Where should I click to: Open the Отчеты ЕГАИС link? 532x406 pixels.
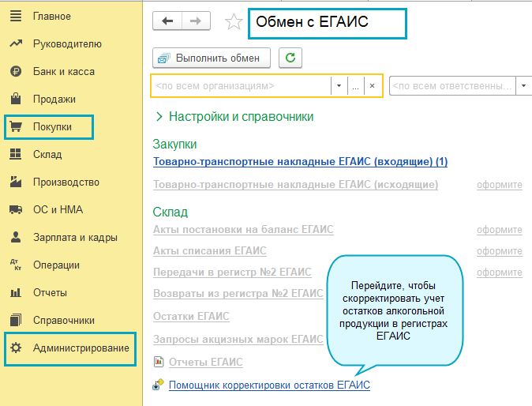click(205, 363)
